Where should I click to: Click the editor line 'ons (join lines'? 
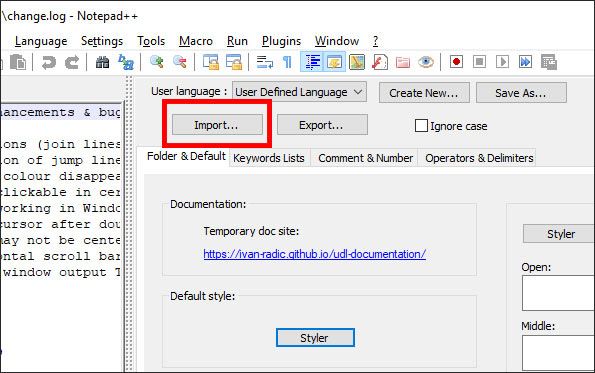pos(61,144)
